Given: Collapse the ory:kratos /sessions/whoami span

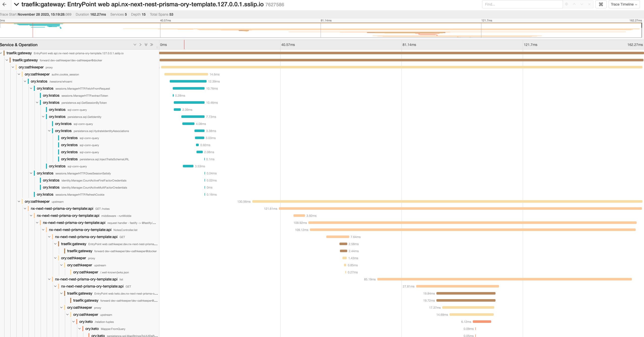Looking at the screenshot, I should (25, 81).
